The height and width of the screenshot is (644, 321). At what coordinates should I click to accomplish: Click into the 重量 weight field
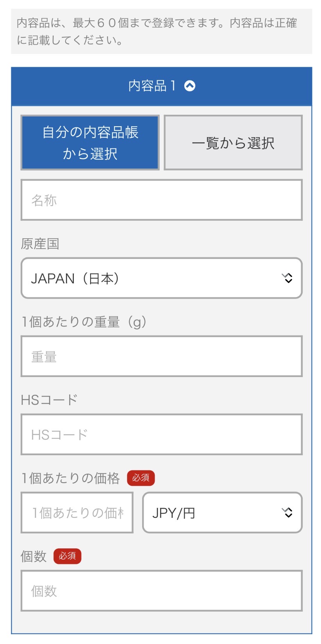click(161, 356)
